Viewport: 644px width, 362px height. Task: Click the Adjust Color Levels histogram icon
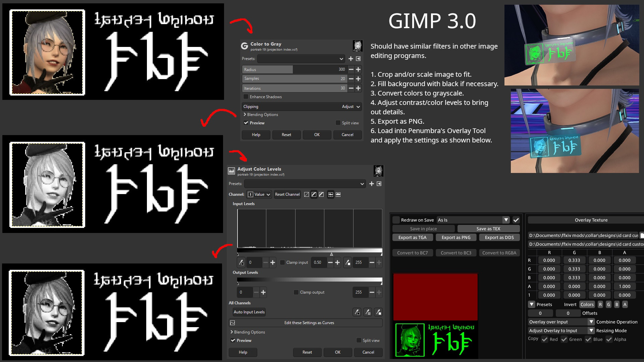click(x=231, y=171)
